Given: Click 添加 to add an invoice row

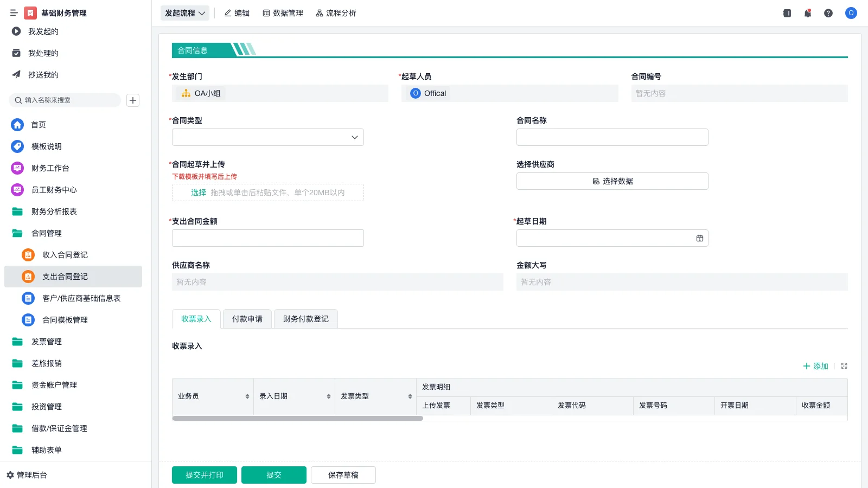Looking at the screenshot, I should [815, 366].
